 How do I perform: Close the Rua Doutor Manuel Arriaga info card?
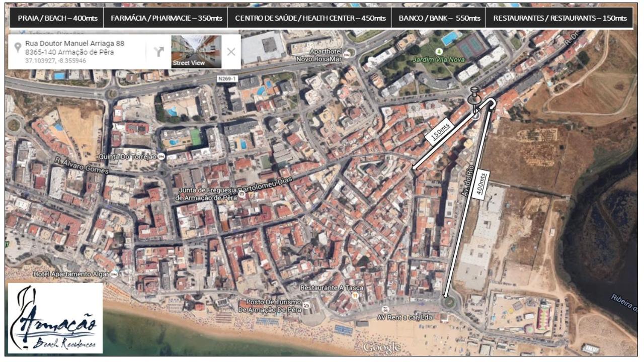pos(231,51)
